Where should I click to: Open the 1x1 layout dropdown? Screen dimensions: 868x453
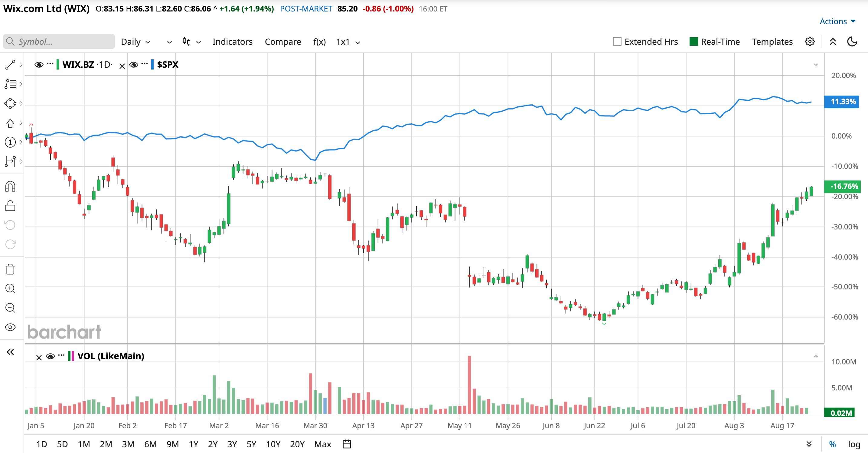(348, 42)
